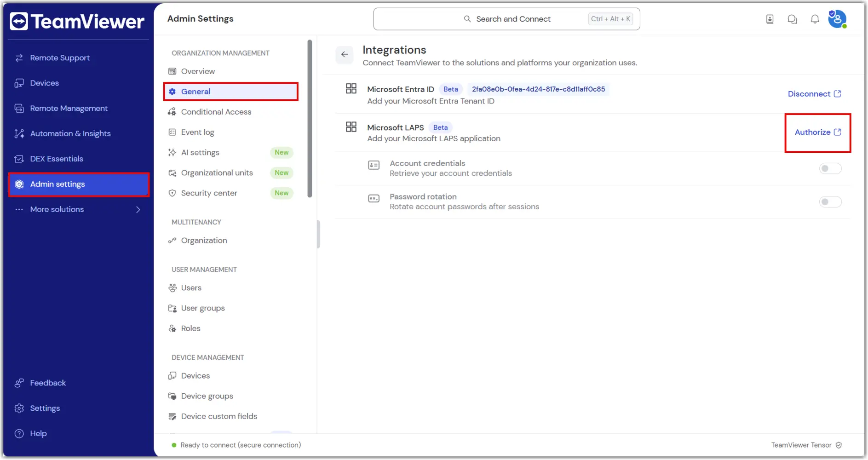Open Overview under Organization Management
Screen dimensions: 868x460
(x=231, y=71)
